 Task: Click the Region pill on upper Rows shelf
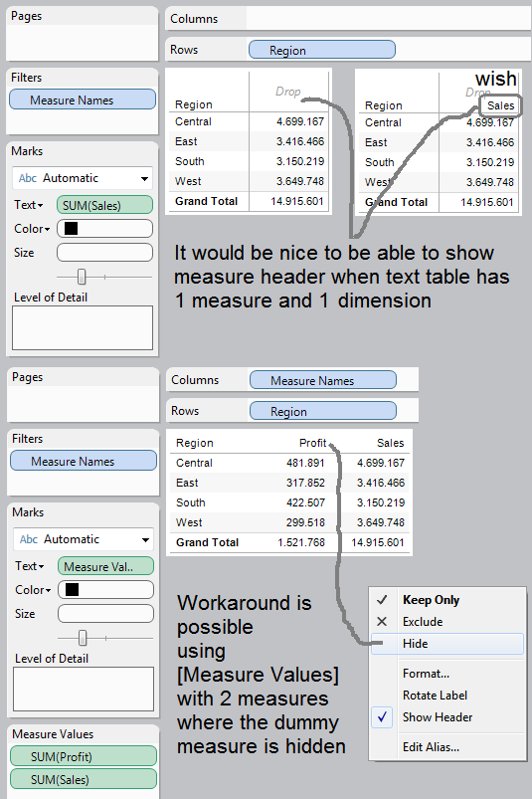point(322,50)
